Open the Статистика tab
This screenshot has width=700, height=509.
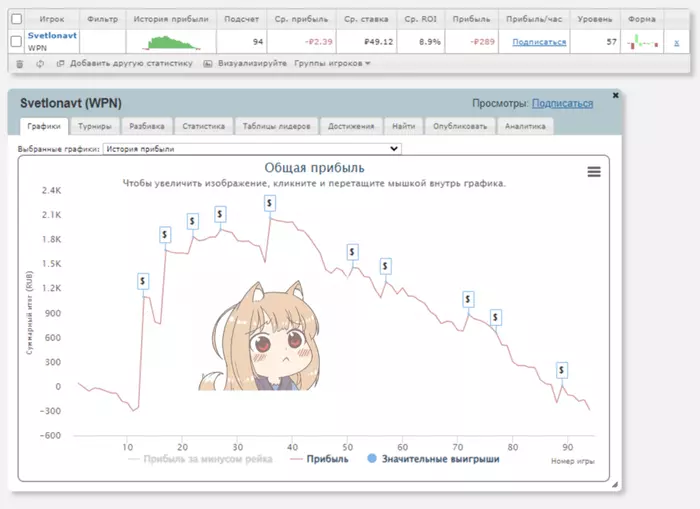[204, 126]
